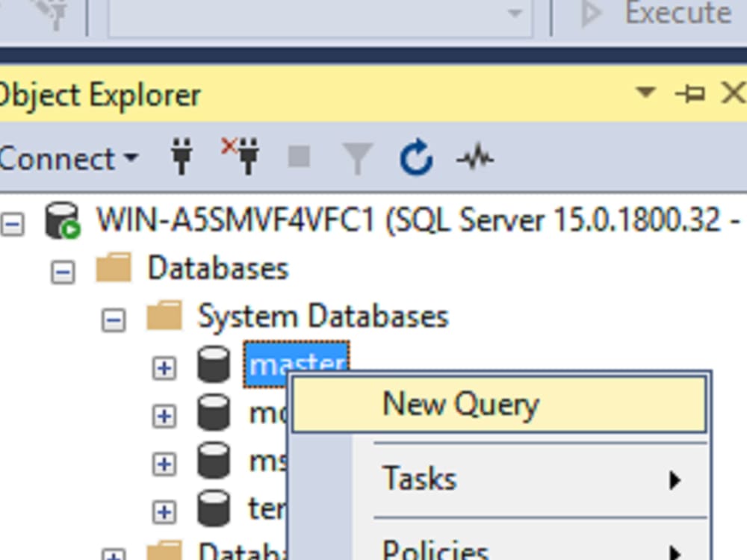This screenshot has height=560, width=747.
Task: Click the Connect Object Explorer plug icon
Action: tap(182, 156)
